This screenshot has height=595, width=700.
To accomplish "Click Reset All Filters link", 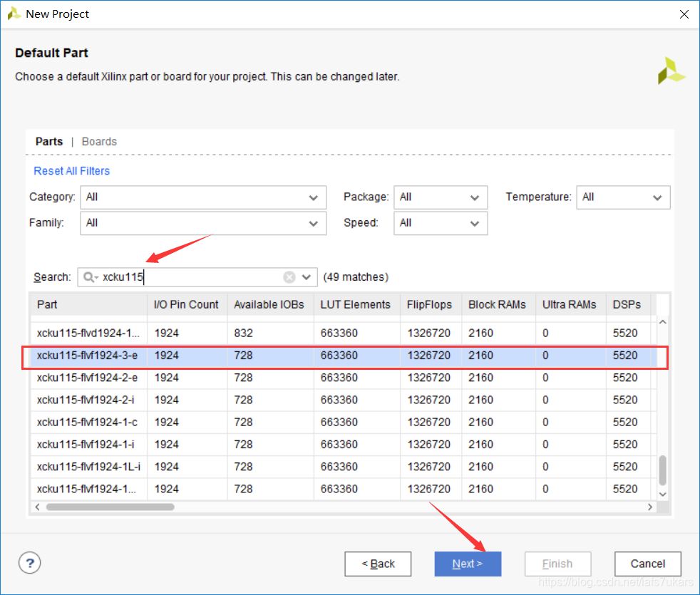I will [72, 171].
